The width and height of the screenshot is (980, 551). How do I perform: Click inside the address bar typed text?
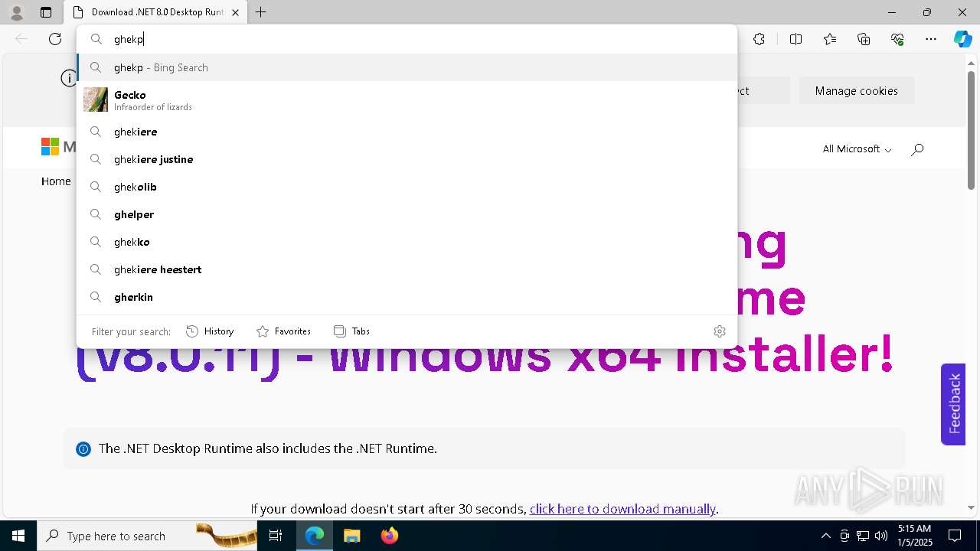click(129, 39)
